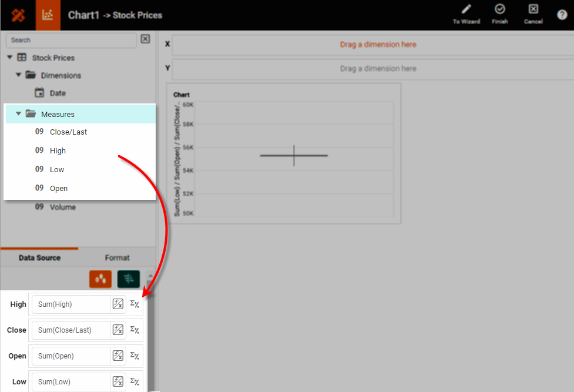Viewport: 574px width, 392px height.
Task: Clear the search box with the X icon
Action: [x=145, y=39]
